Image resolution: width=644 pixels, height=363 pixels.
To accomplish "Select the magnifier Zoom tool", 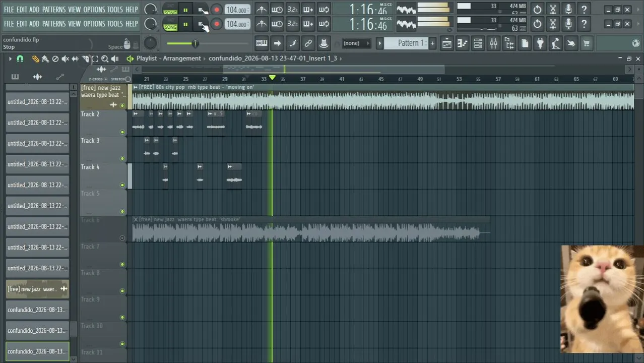I will click(x=105, y=58).
